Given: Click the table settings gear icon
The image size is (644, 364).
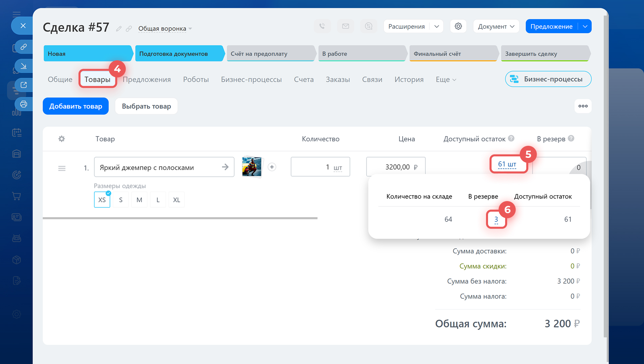Looking at the screenshot, I should coord(61,139).
